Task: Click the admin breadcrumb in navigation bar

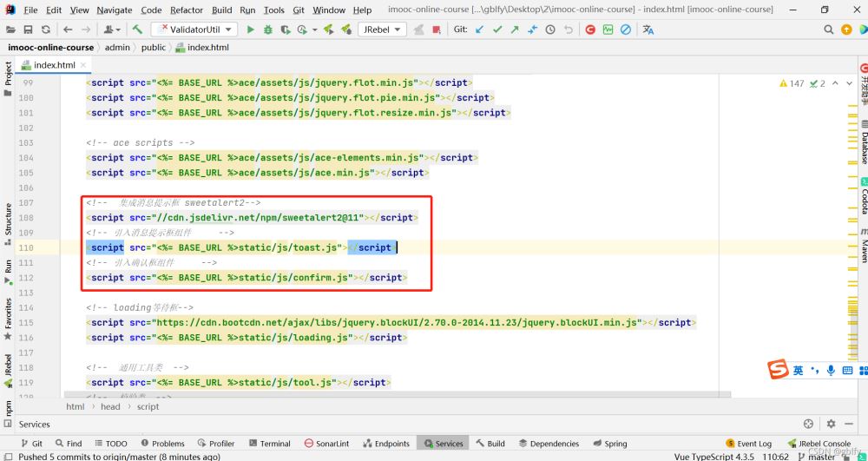Action: pos(117,48)
